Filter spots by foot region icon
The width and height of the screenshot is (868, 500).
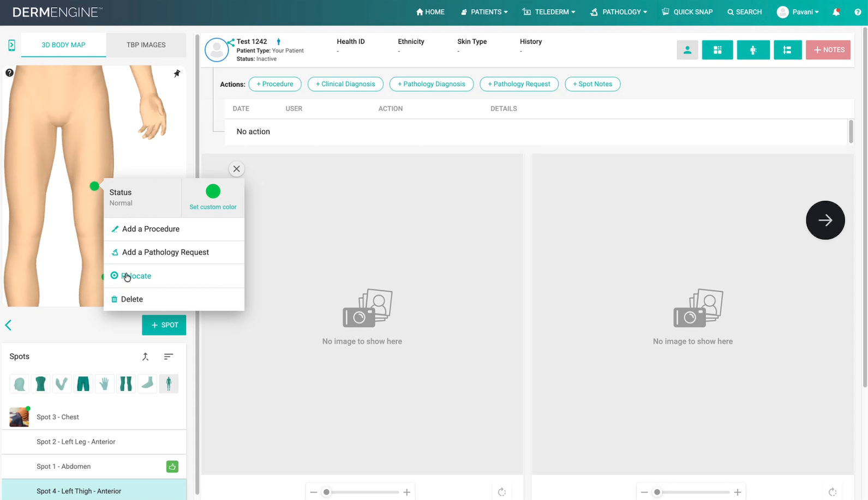147,384
